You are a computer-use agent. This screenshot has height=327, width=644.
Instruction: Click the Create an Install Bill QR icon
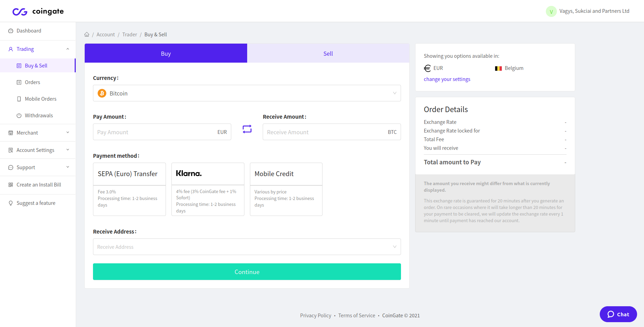(x=11, y=185)
